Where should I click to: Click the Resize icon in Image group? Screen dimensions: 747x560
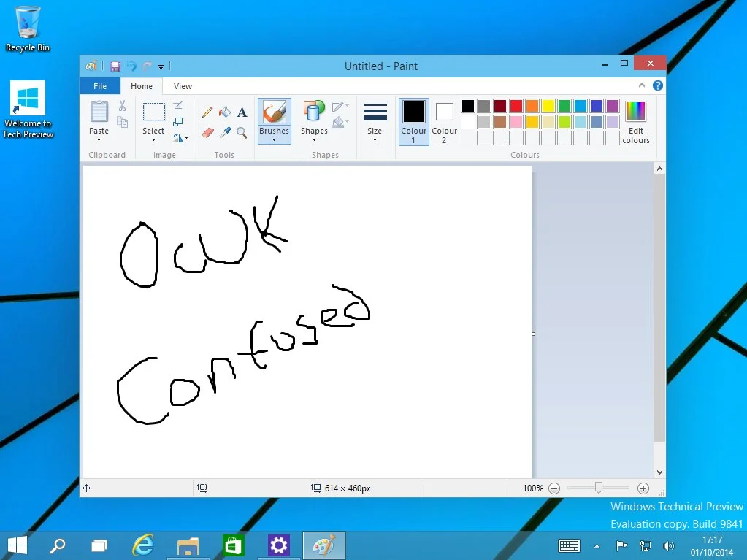coord(177,122)
